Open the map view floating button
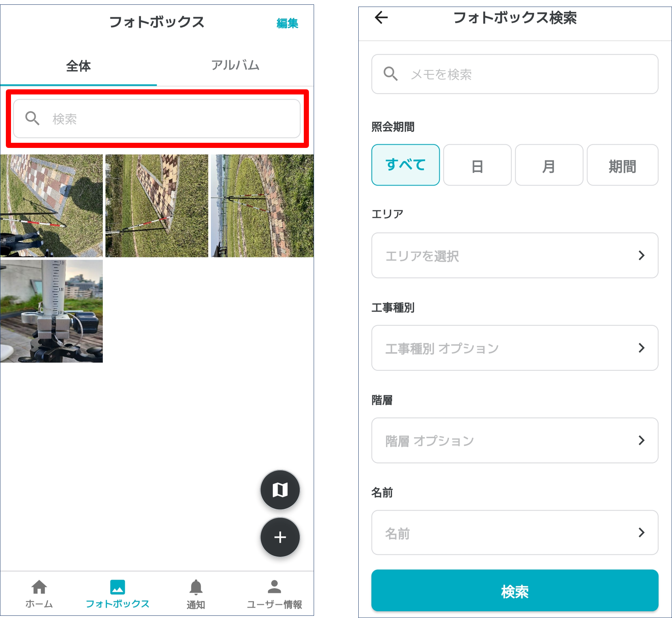Image resolution: width=672 pixels, height=618 pixels. pos(280,489)
